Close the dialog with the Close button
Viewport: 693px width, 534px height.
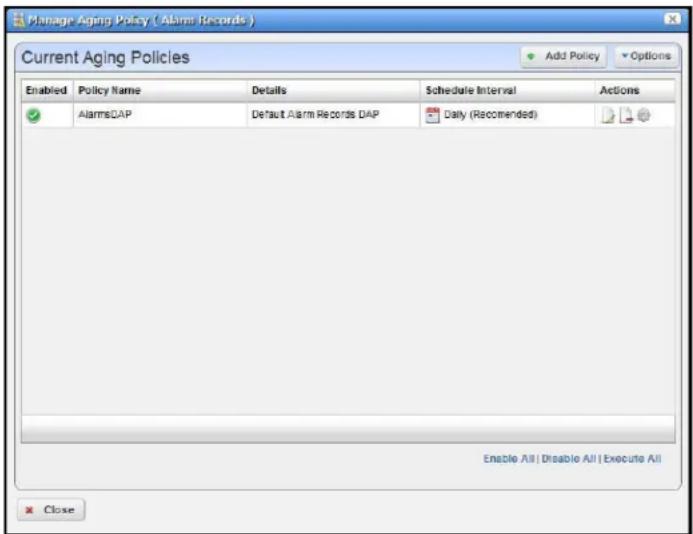51,510
